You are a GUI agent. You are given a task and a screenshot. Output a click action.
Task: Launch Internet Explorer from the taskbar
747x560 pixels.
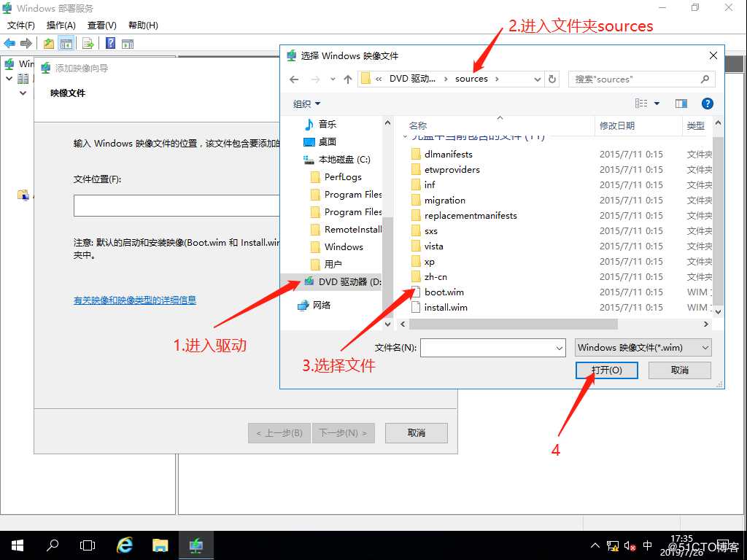click(125, 545)
